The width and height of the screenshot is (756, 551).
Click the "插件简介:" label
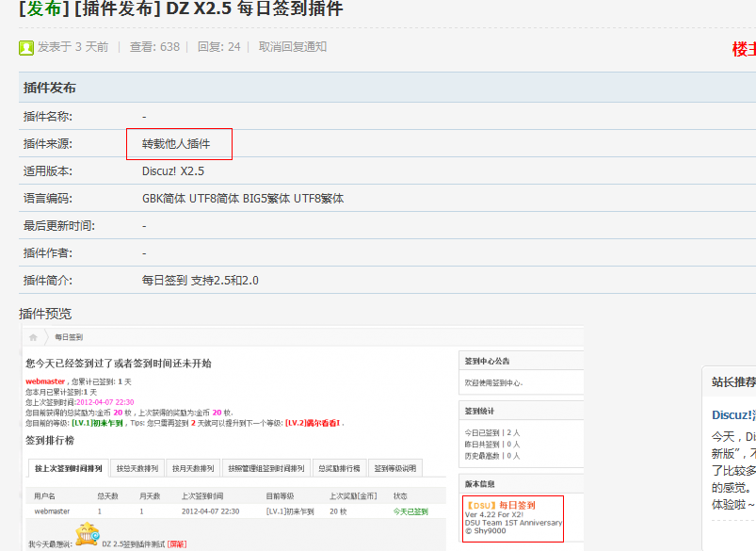click(x=48, y=281)
